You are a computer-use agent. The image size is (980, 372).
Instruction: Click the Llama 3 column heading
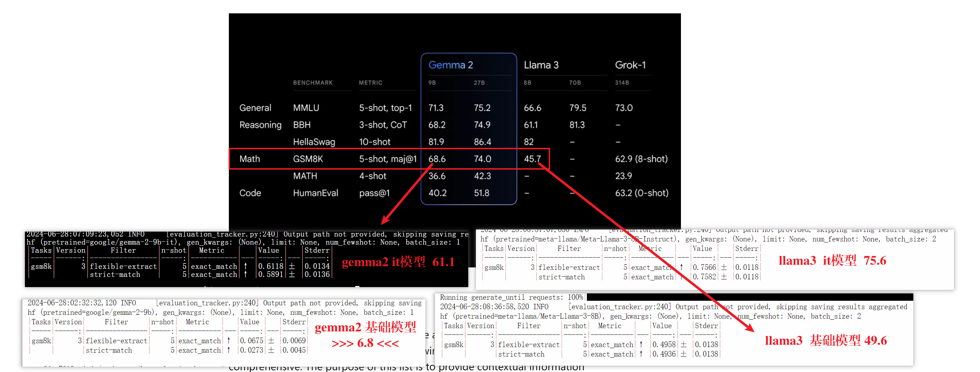pyautogui.click(x=541, y=65)
